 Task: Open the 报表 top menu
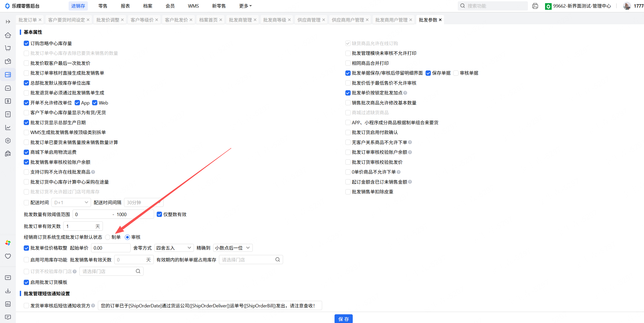point(125,6)
